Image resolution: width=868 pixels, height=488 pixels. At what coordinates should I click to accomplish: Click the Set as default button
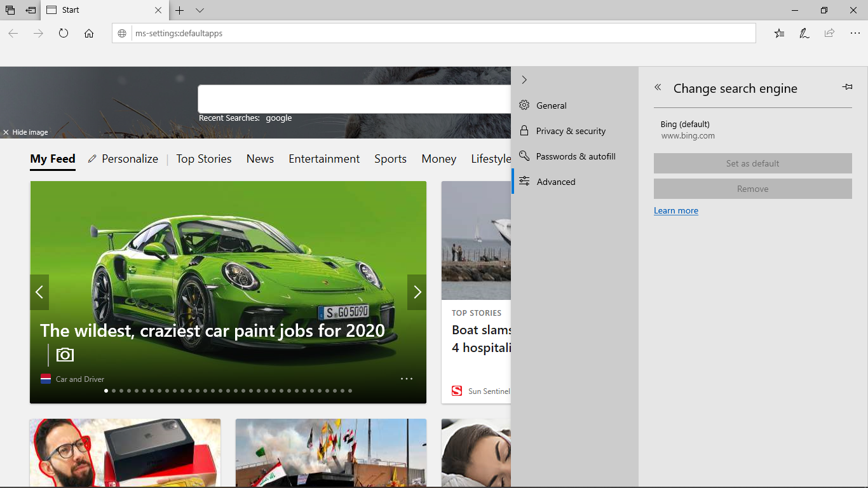pyautogui.click(x=752, y=163)
